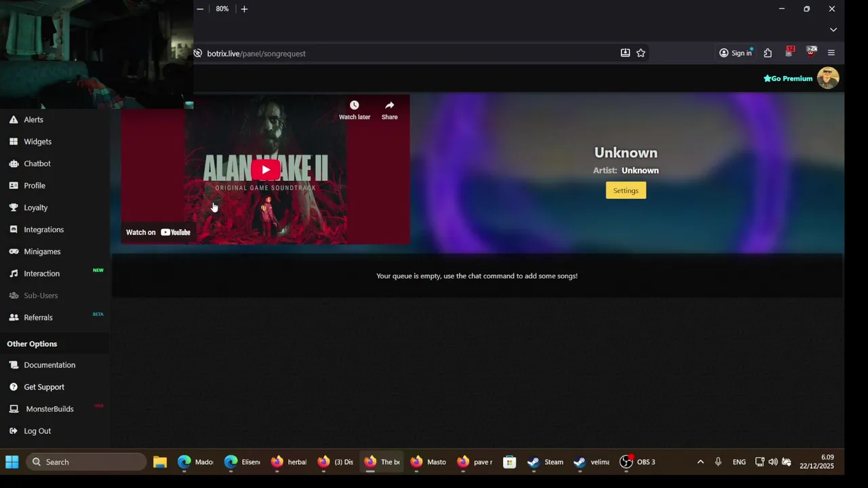This screenshot has width=868, height=488.
Task: Click the Interaction music note icon
Action: pyautogui.click(x=14, y=273)
